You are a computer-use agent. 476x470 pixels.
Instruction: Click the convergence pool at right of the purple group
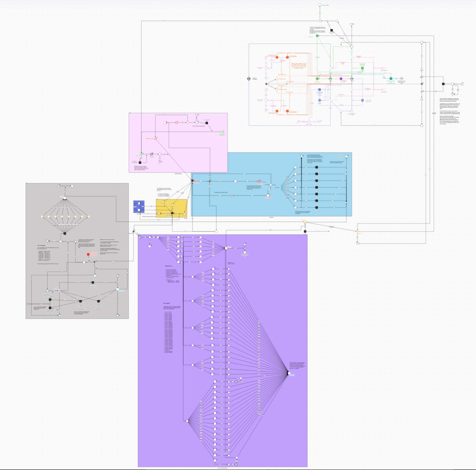click(x=289, y=373)
